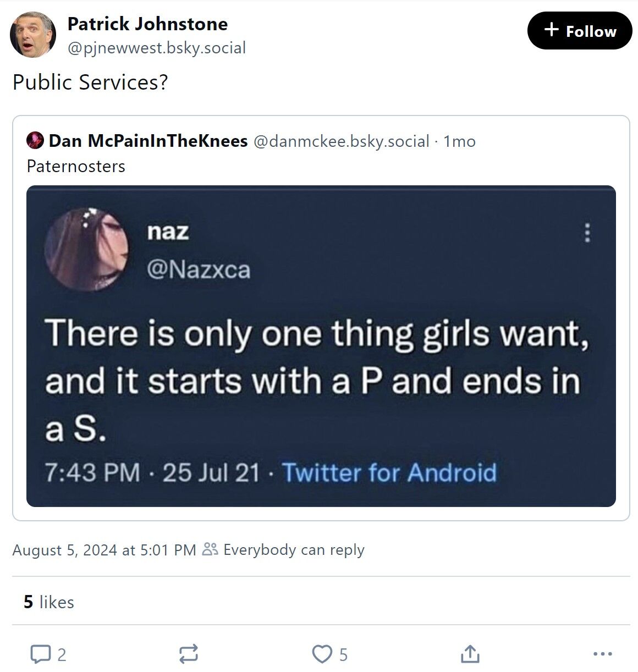Open @danmckee.bsky.social profile
Screen dimensions: 638x672
click(x=340, y=141)
